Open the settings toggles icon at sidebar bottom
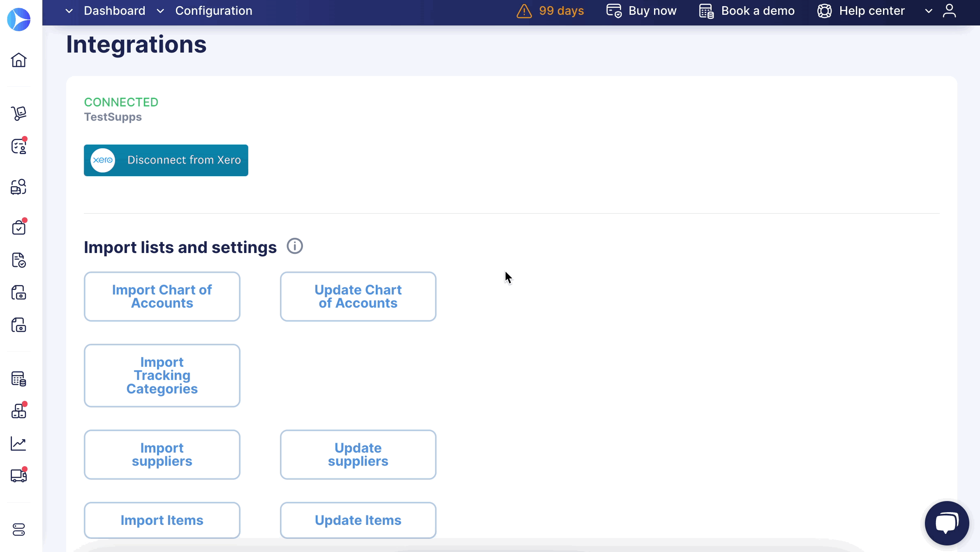 pyautogui.click(x=18, y=530)
